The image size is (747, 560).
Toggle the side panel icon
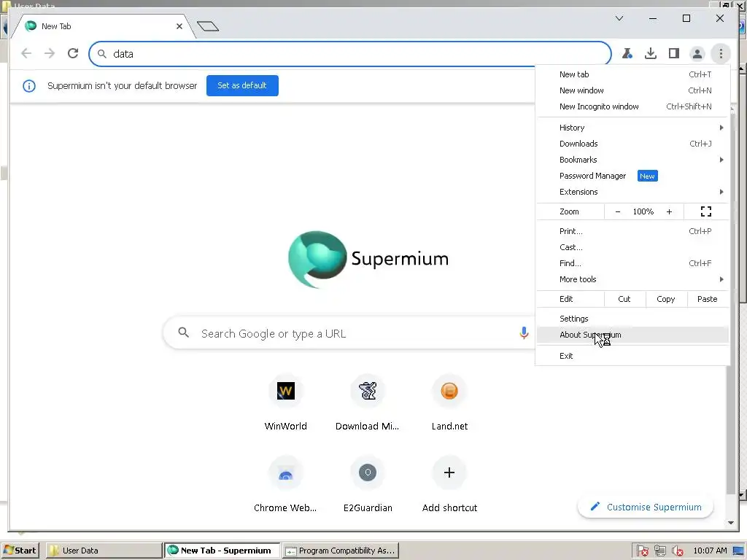point(673,53)
